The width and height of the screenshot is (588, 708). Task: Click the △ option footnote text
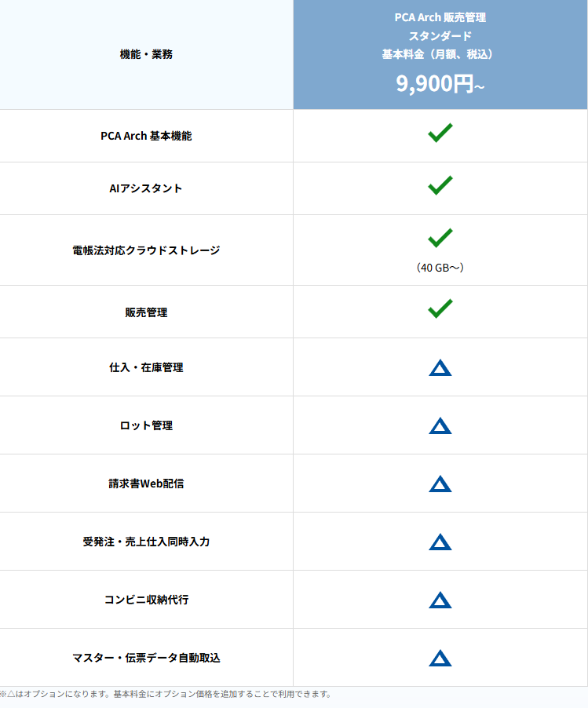(166, 694)
